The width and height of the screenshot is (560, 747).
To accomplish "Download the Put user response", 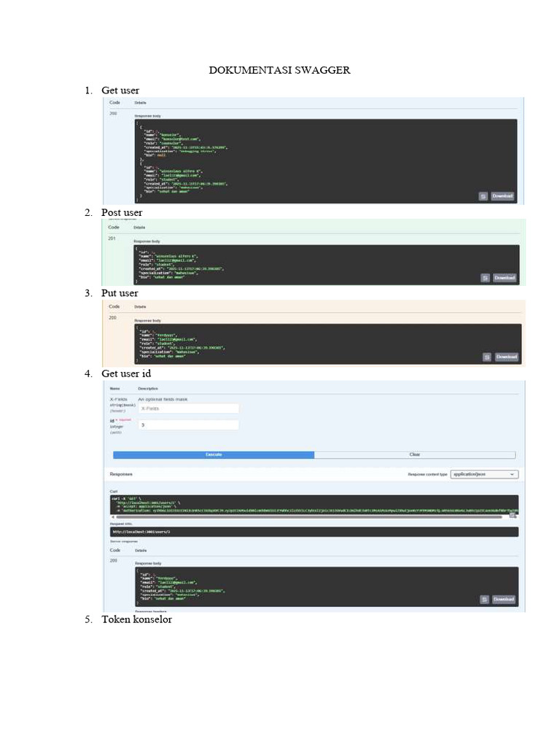I will pyautogui.click(x=506, y=357).
